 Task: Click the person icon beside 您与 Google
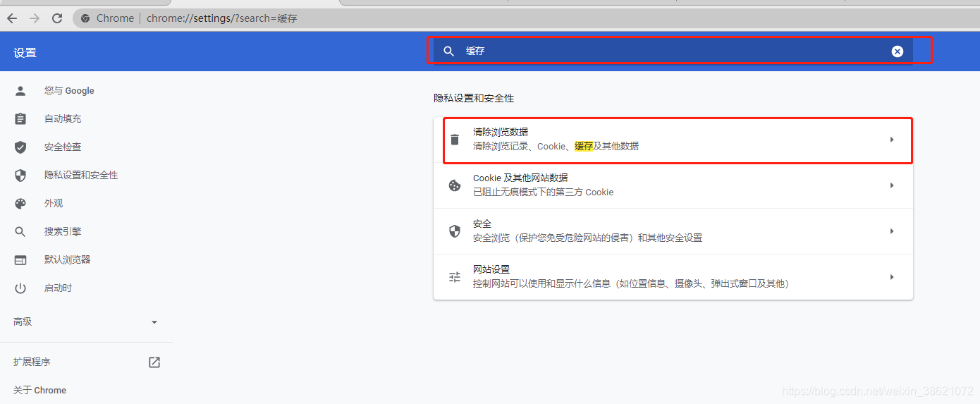coord(20,90)
